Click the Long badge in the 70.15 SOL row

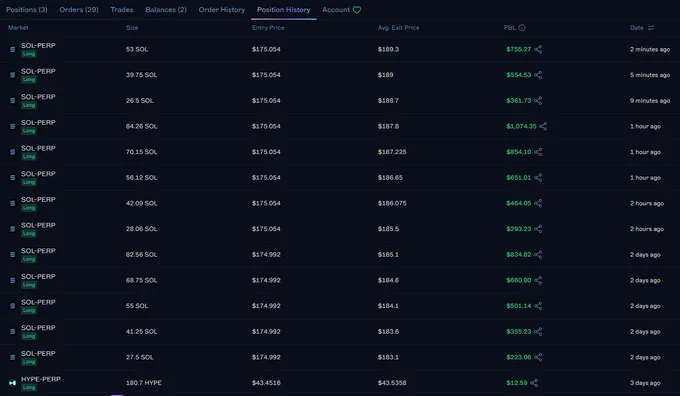29,157
